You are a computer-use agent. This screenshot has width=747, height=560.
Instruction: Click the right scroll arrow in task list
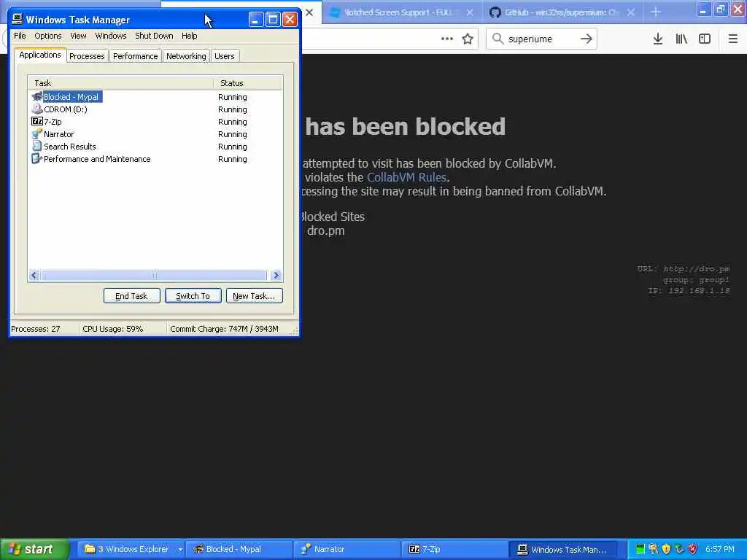[x=276, y=275]
